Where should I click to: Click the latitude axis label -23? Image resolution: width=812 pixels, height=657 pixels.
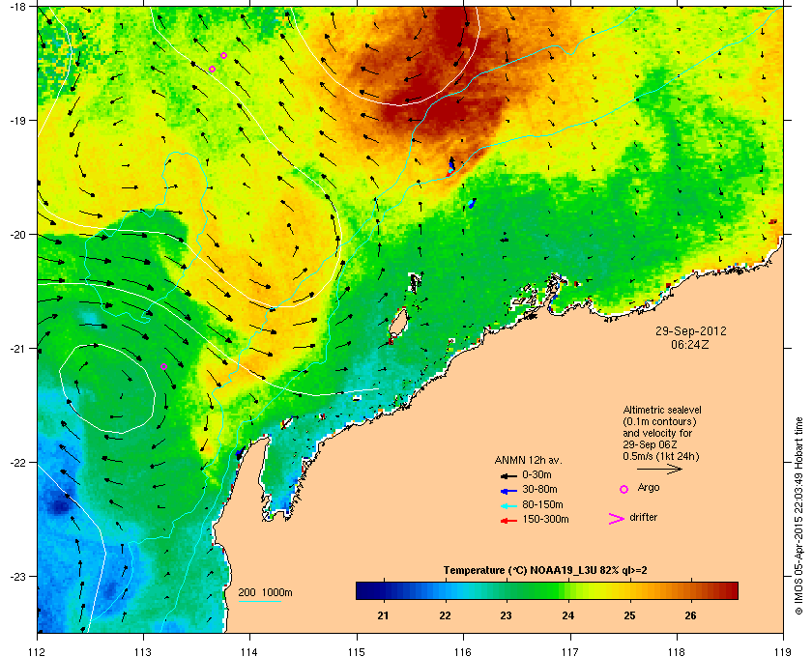[x=17, y=576]
